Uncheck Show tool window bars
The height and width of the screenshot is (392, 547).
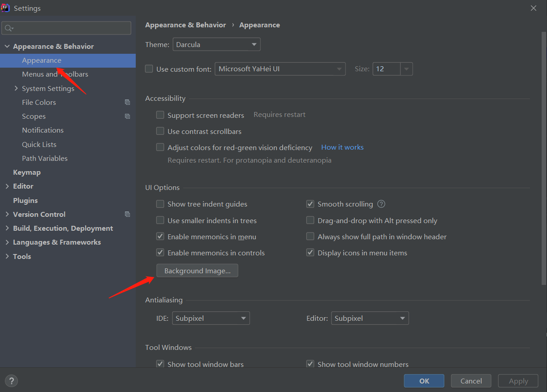[x=160, y=364]
